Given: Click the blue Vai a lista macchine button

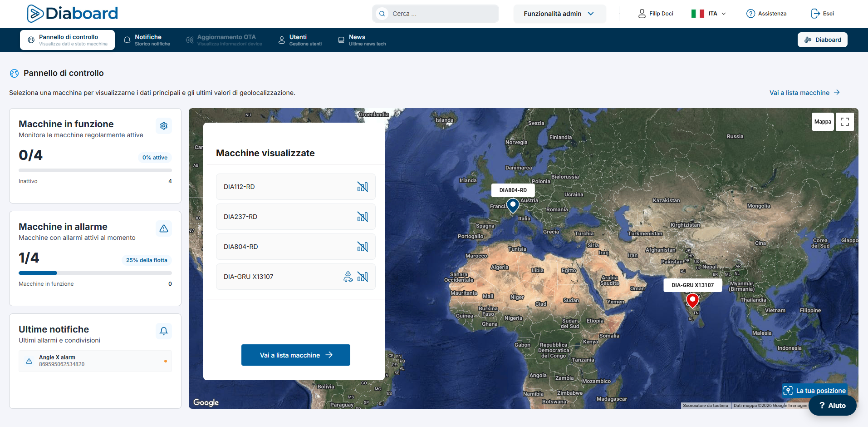Looking at the screenshot, I should (x=296, y=355).
